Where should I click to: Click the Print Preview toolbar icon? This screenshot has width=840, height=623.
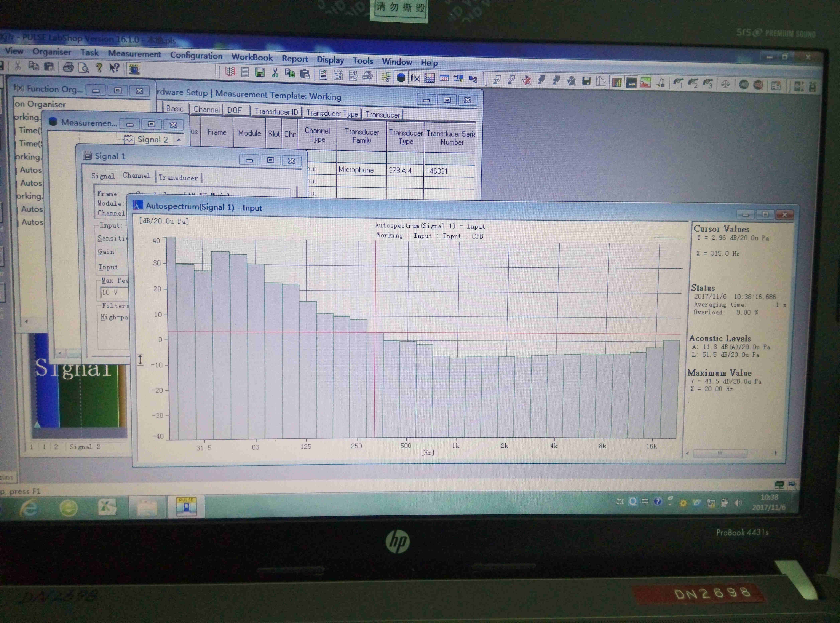[x=83, y=68]
